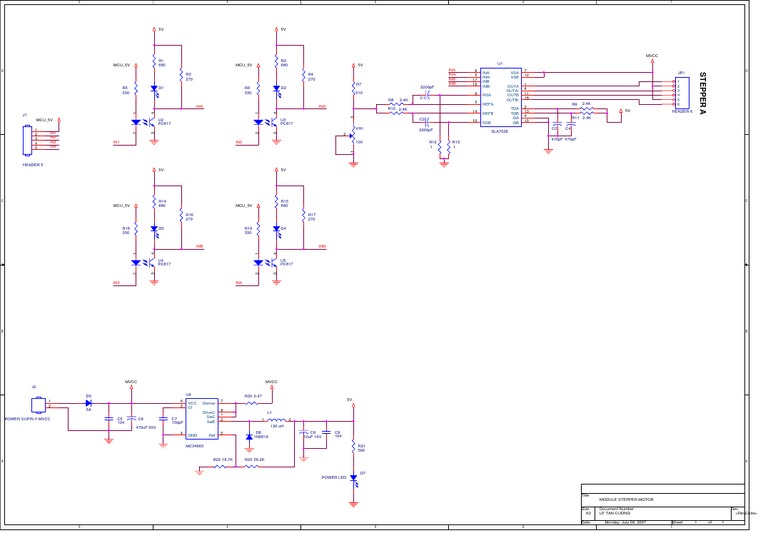Select the D2 indicator LED symbol

[276, 90]
